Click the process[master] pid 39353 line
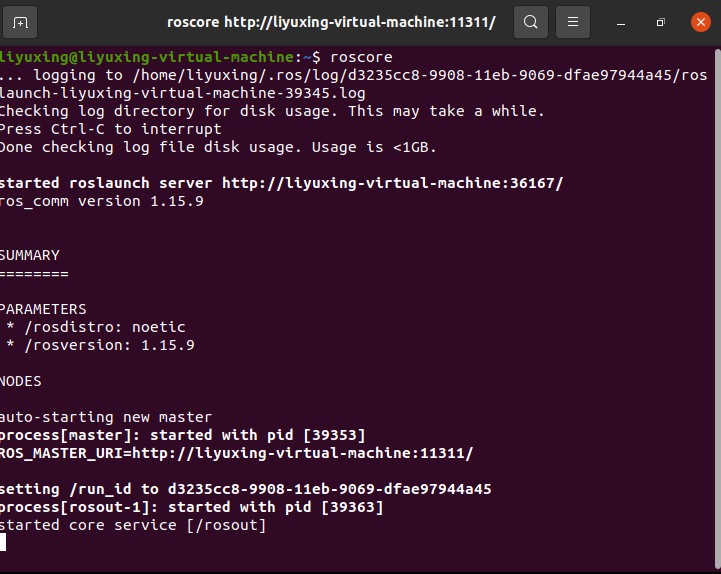Viewport: 721px width, 574px height. click(x=183, y=435)
